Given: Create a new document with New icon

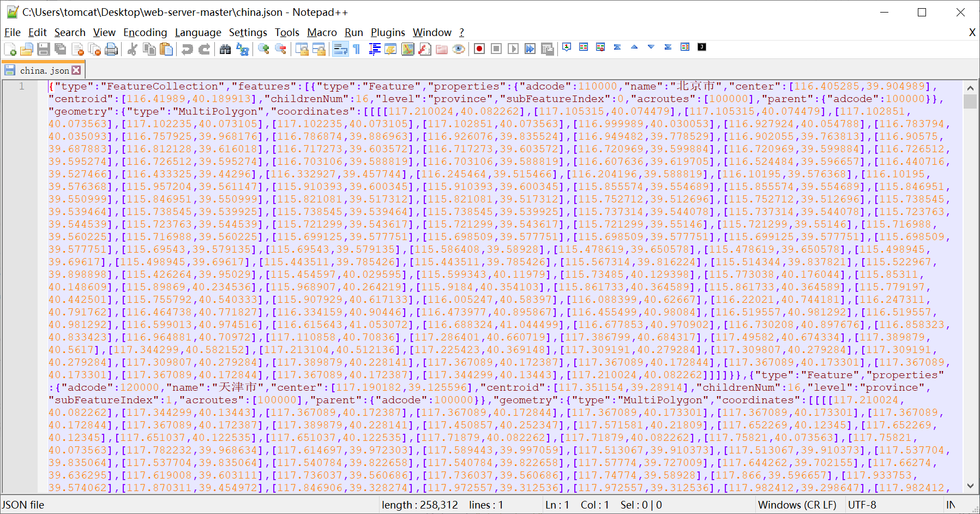Looking at the screenshot, I should click(x=10, y=50).
